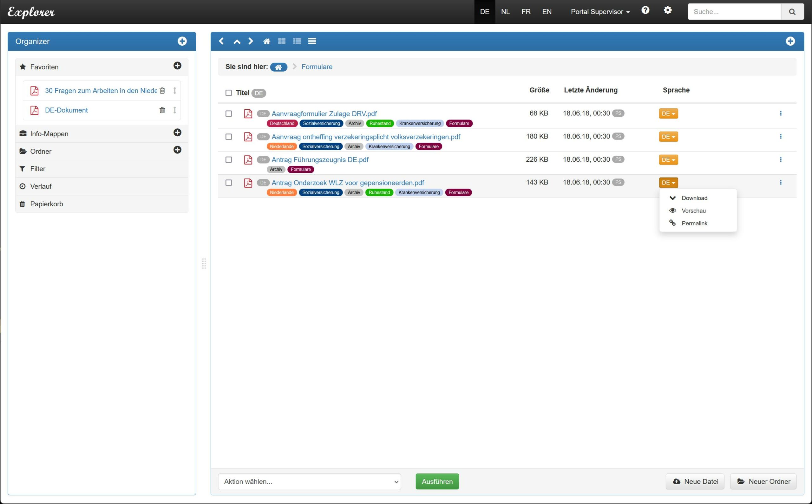Viewport: 812px width, 504px height.
Task: Select Permalink in the dropdown menu
Action: click(x=694, y=223)
